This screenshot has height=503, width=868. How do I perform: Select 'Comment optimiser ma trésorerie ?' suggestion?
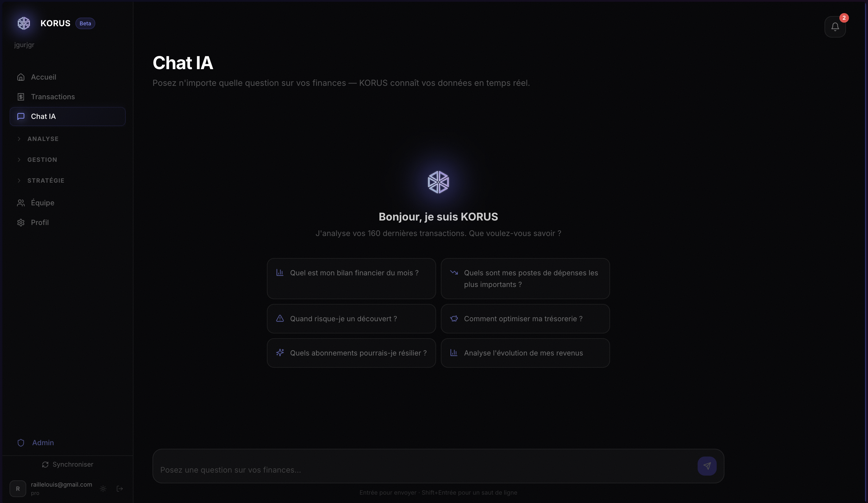(x=525, y=318)
